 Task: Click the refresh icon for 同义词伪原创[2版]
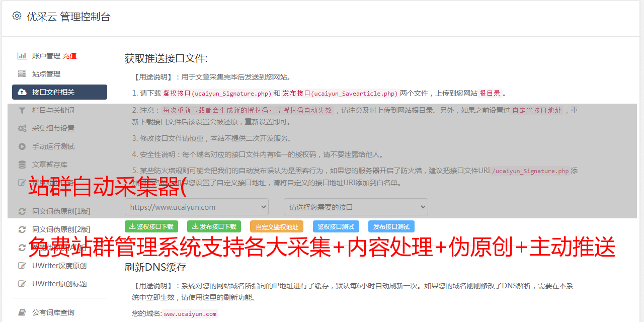(22, 229)
